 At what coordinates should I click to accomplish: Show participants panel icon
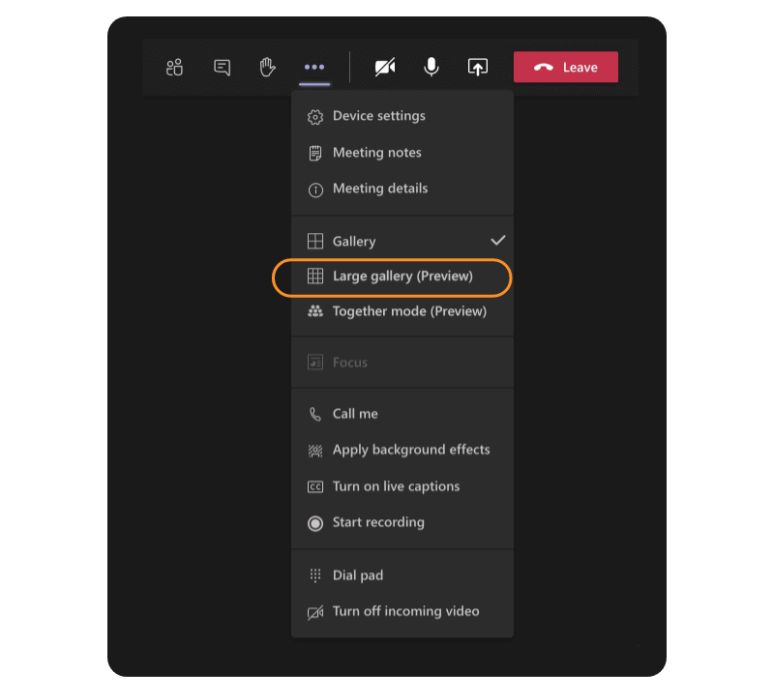(175, 67)
